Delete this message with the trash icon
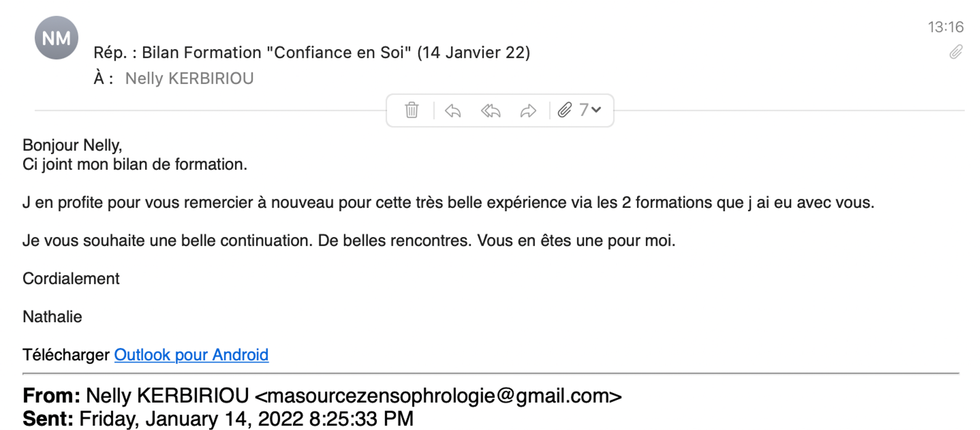The image size is (980, 430). [x=412, y=110]
